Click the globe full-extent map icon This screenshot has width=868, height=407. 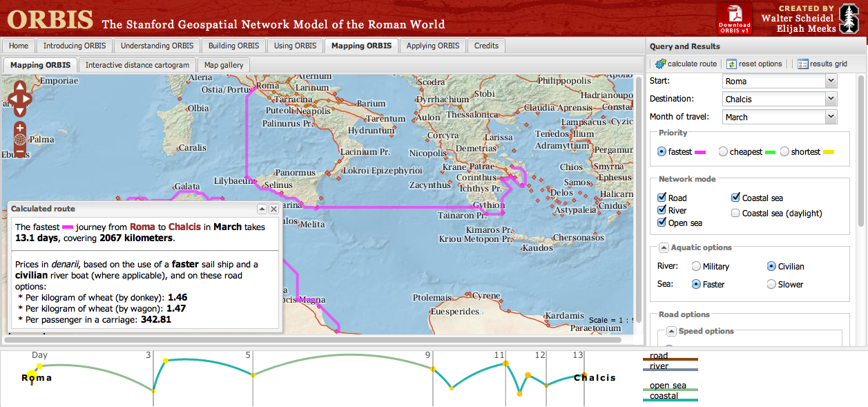pos(20,140)
